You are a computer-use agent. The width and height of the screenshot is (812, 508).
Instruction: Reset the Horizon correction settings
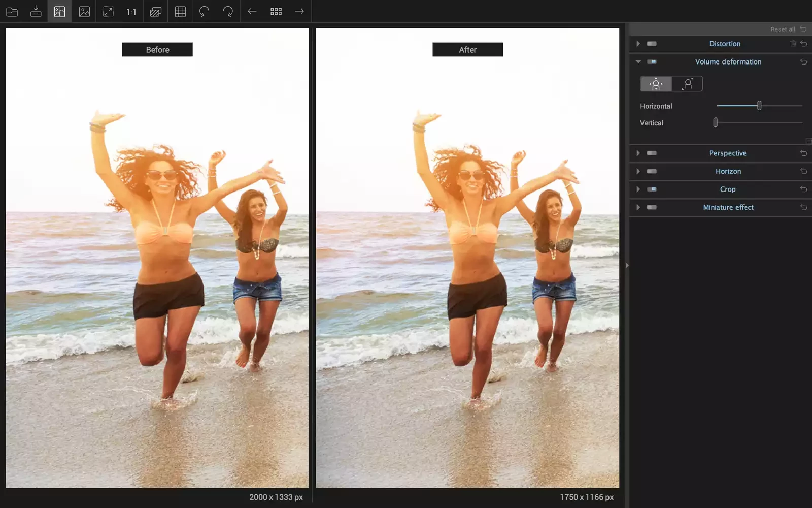(803, 172)
